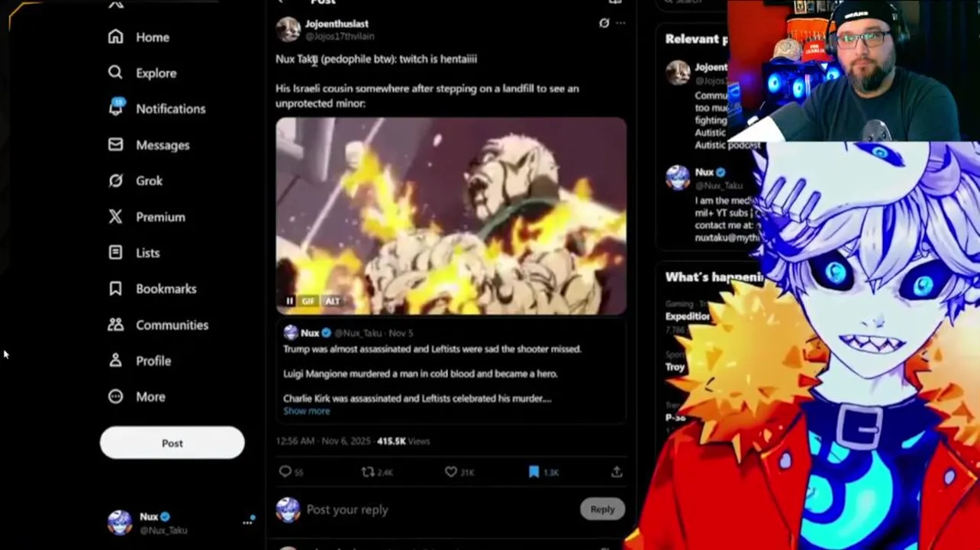This screenshot has height=550, width=980.
Task: Click the white Post button
Action: tap(172, 443)
